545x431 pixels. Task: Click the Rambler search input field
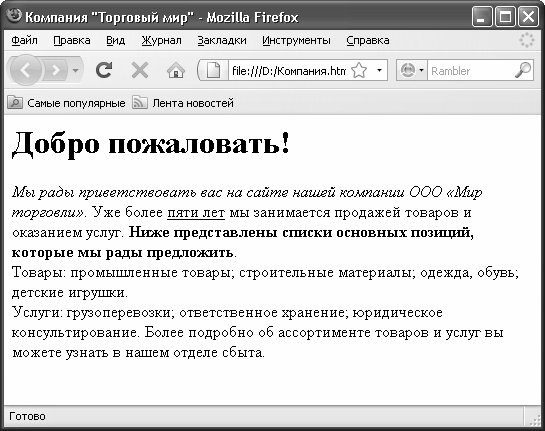[471, 71]
